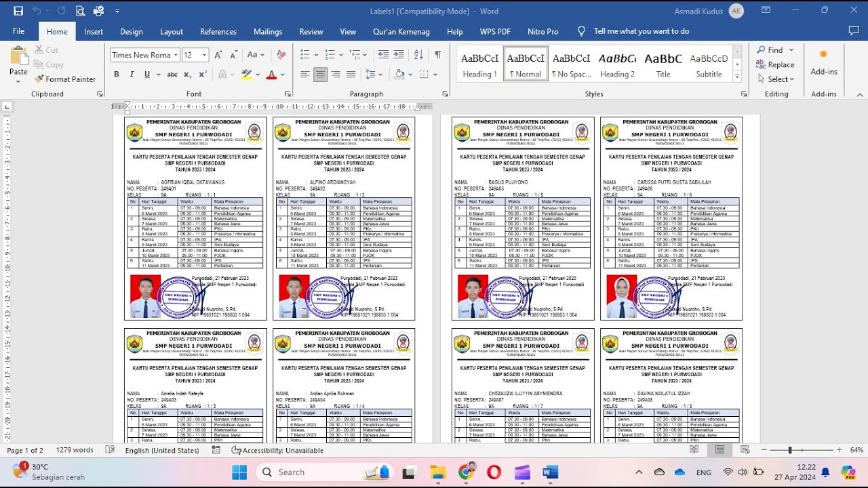Activate the Format Painter tool

click(x=65, y=79)
